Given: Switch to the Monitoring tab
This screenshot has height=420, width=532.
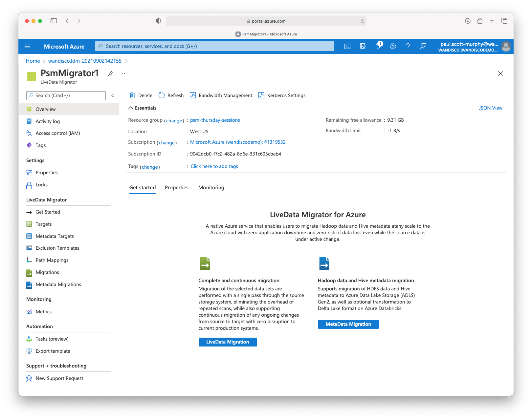Looking at the screenshot, I should click(211, 188).
